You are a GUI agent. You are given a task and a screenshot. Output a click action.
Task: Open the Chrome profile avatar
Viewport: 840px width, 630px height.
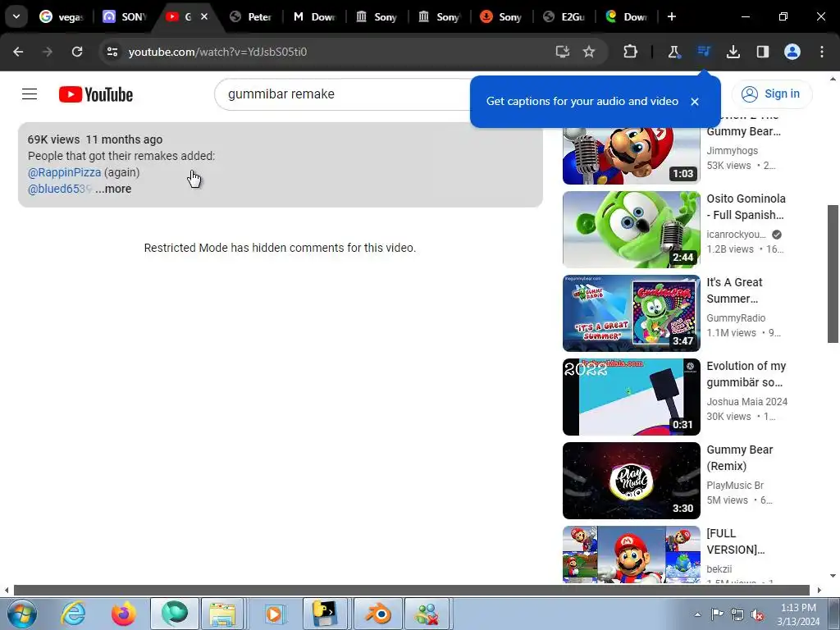[792, 52]
